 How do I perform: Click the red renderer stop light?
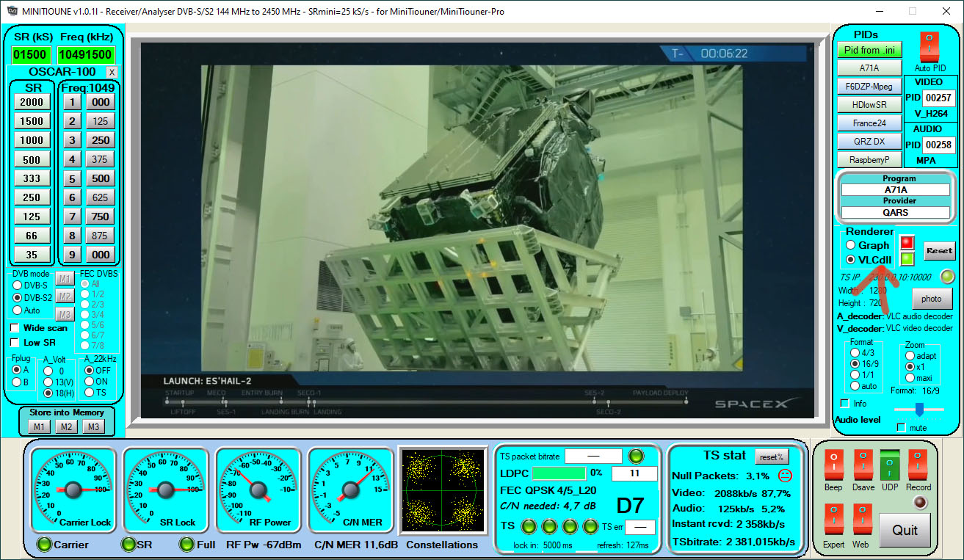point(907,243)
